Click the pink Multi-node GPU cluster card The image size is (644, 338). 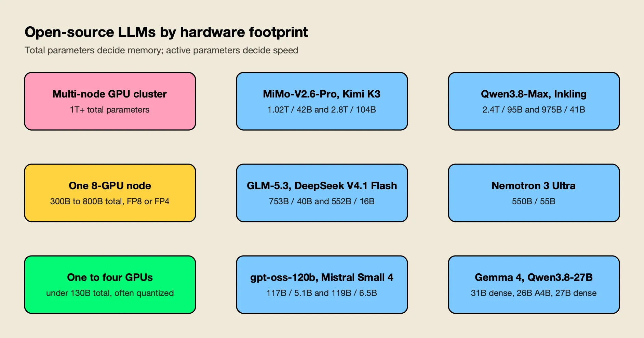pyautogui.click(x=110, y=101)
